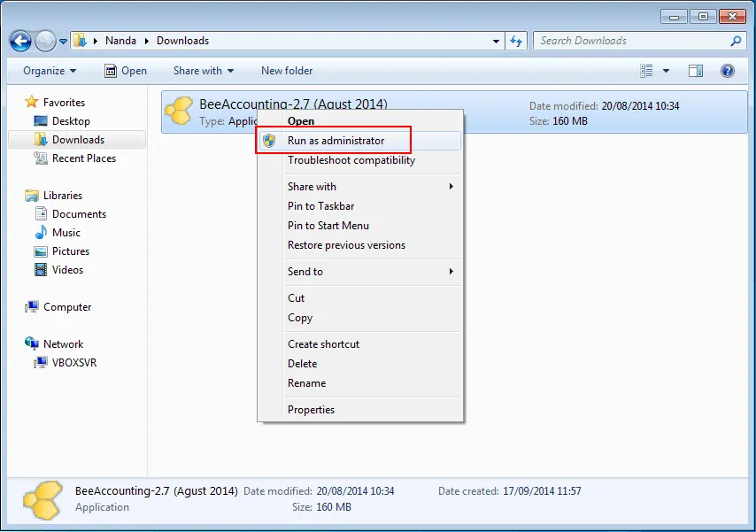This screenshot has width=756, height=532.
Task: Go back with the blue Back arrow button
Action: point(20,41)
